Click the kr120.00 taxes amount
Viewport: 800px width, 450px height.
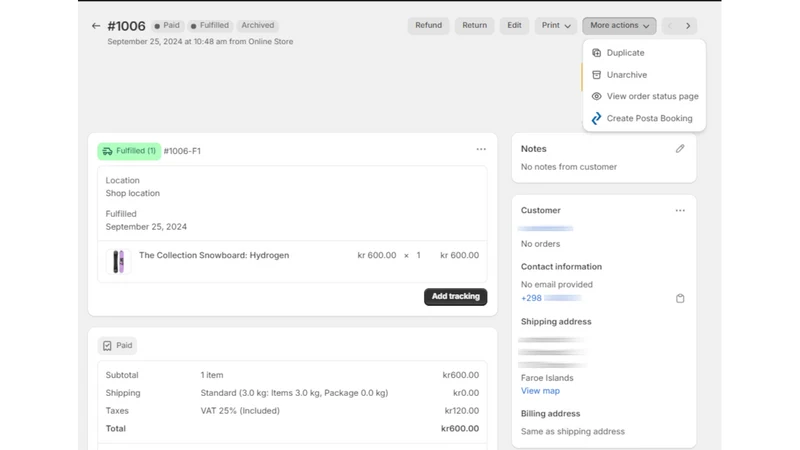tap(461, 411)
